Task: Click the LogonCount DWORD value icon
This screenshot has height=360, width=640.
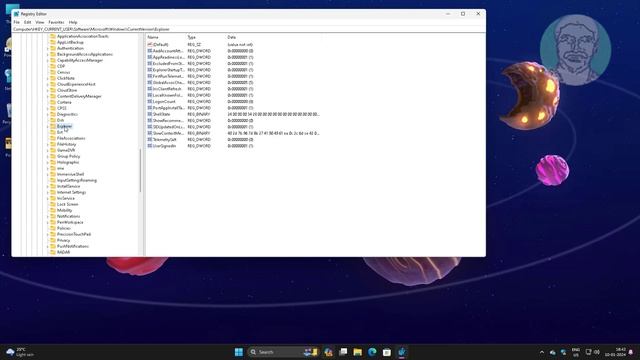Action: 150,102
